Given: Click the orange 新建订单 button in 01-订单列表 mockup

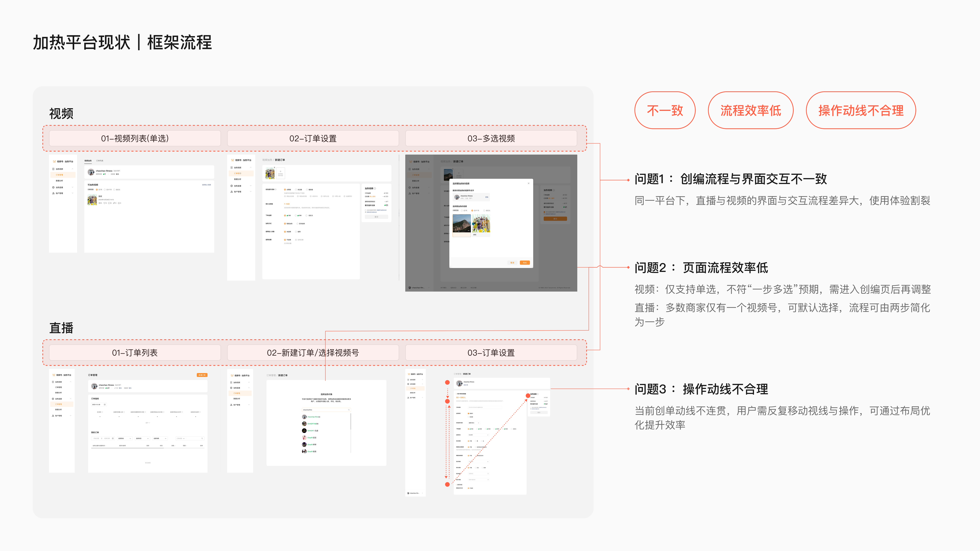Looking at the screenshot, I should click(202, 375).
